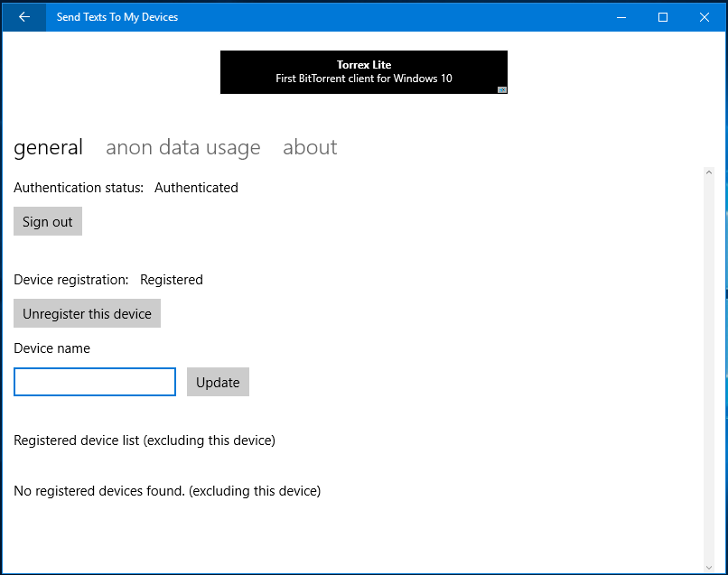728x575 pixels.
Task: Click the Device name label
Action: click(52, 348)
